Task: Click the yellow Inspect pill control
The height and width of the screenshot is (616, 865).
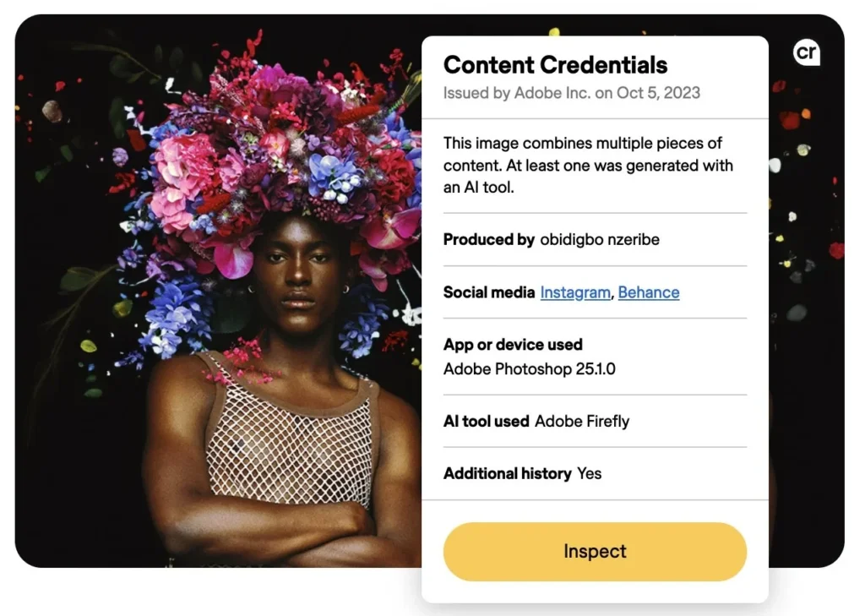Action: tap(594, 551)
